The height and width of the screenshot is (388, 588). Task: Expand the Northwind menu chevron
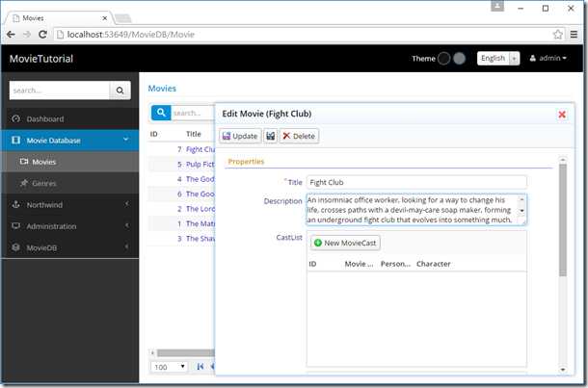click(x=126, y=204)
